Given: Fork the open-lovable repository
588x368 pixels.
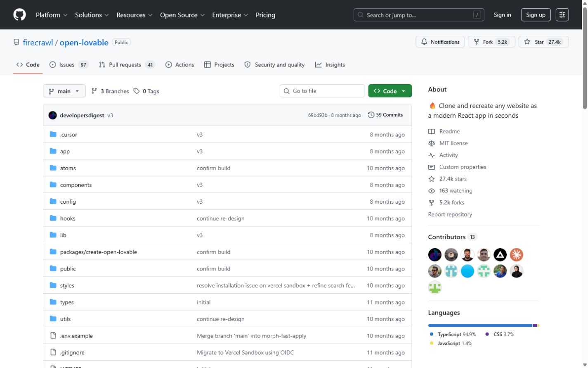Looking at the screenshot, I should pos(491,42).
